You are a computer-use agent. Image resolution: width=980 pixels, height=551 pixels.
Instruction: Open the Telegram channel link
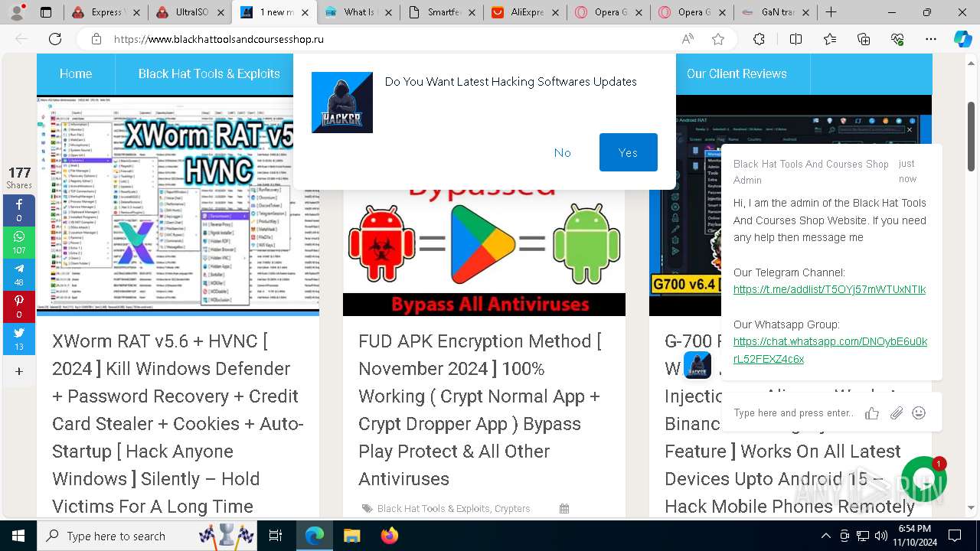(829, 289)
